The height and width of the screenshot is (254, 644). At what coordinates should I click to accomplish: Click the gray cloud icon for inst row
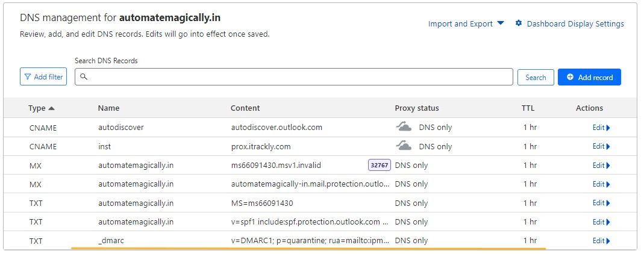404,146
